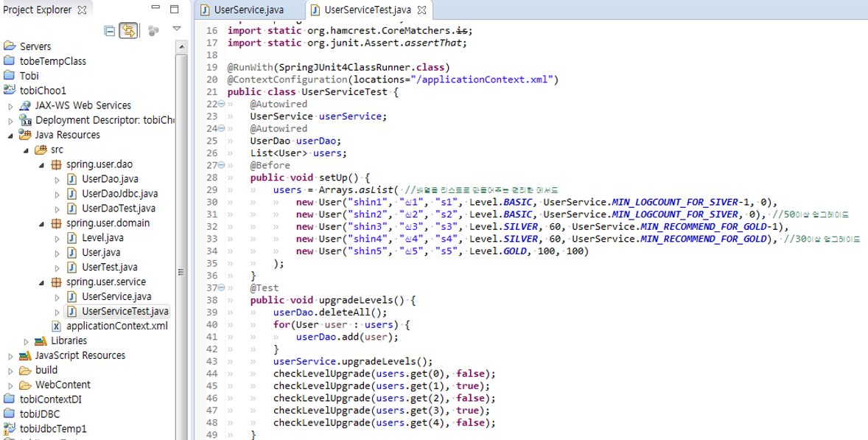Open UserDaoJdbc.java file
Screen dimensions: 868x440
pyautogui.click(x=119, y=194)
